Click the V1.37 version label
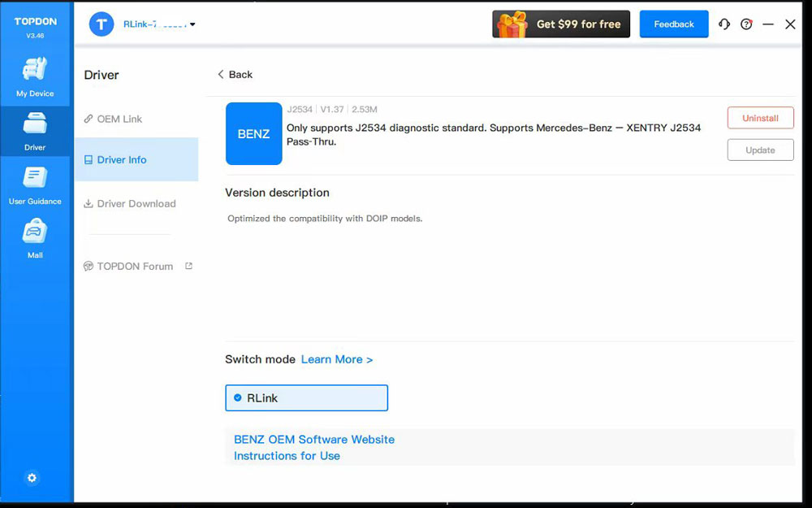 332,110
